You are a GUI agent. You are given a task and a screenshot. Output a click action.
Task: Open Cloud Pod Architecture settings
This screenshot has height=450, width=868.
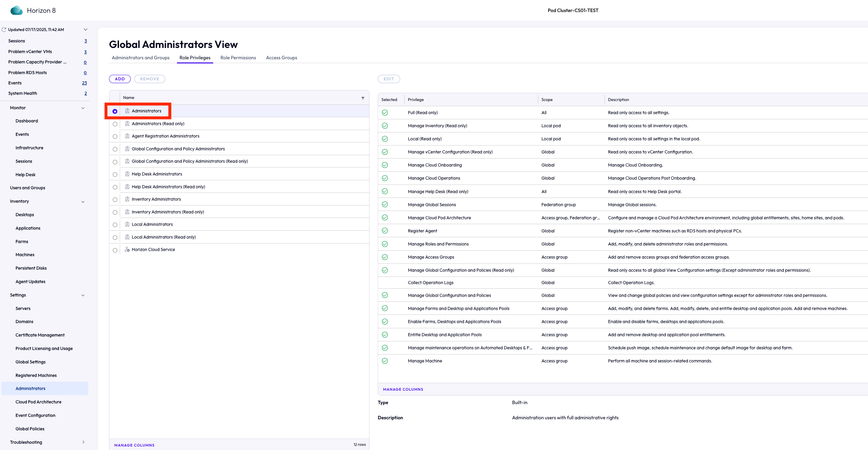pos(38,402)
